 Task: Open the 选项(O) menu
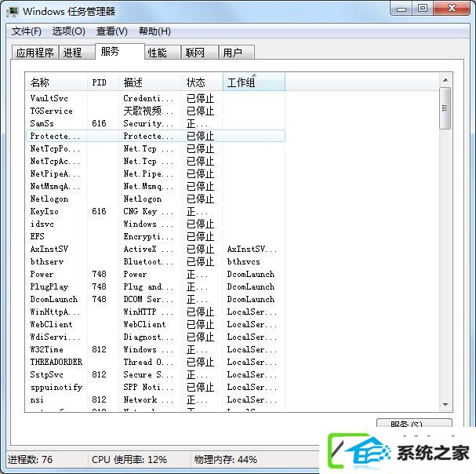68,31
